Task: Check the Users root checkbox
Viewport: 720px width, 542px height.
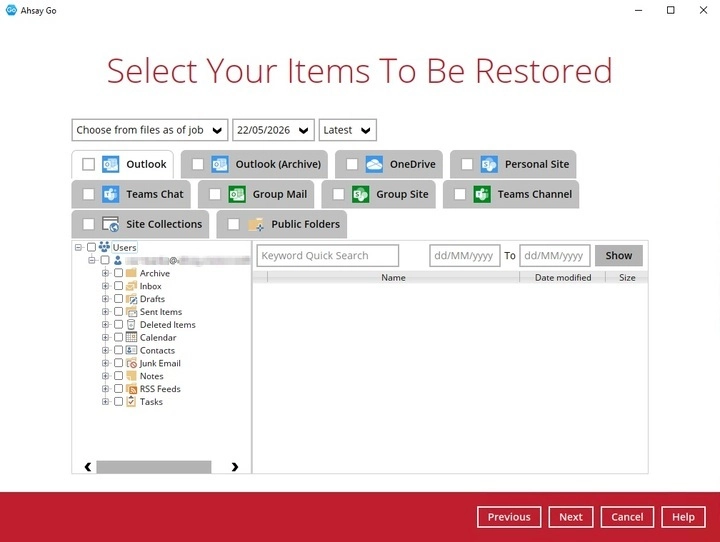Action: point(91,247)
